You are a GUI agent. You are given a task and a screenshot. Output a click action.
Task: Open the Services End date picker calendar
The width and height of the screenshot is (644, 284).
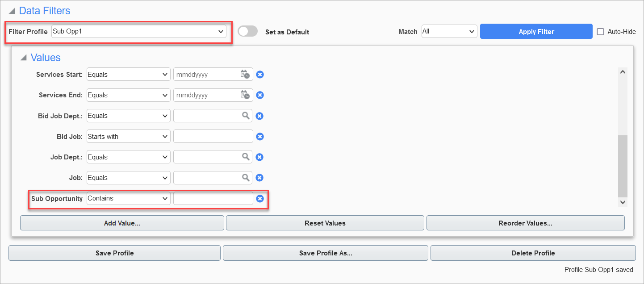245,95
